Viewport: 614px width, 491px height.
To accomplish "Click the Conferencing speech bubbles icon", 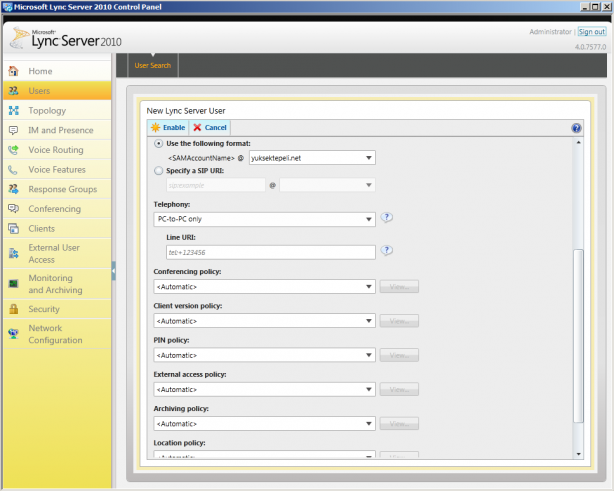I will point(13,209).
